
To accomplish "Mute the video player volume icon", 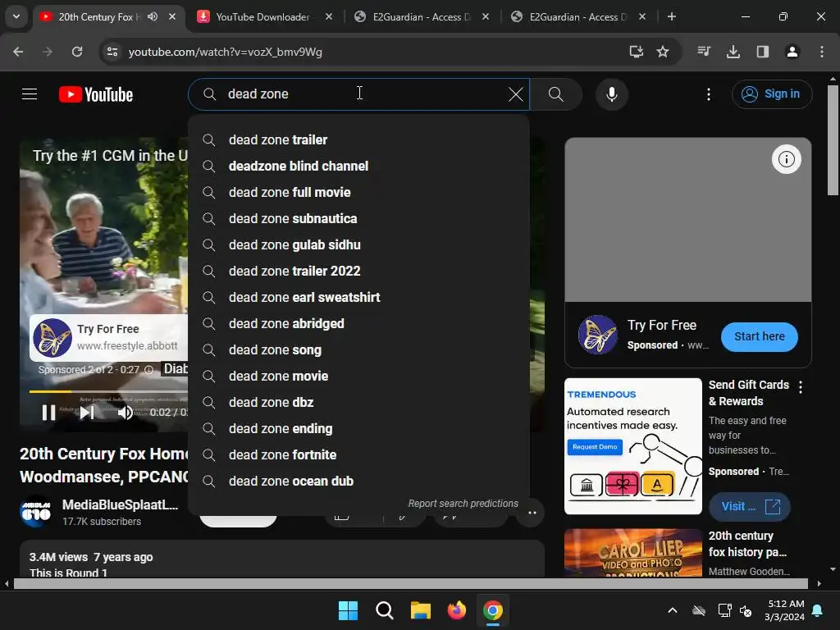I will [x=126, y=413].
